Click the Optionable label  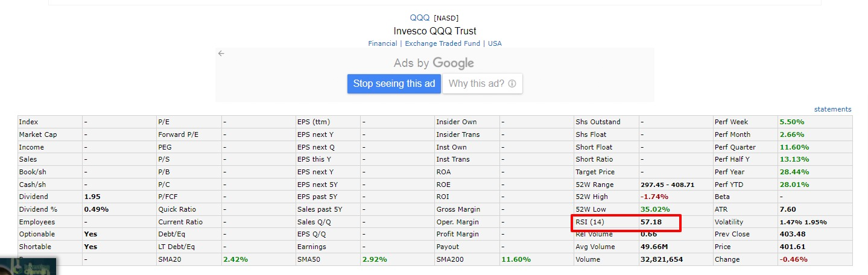(x=37, y=234)
